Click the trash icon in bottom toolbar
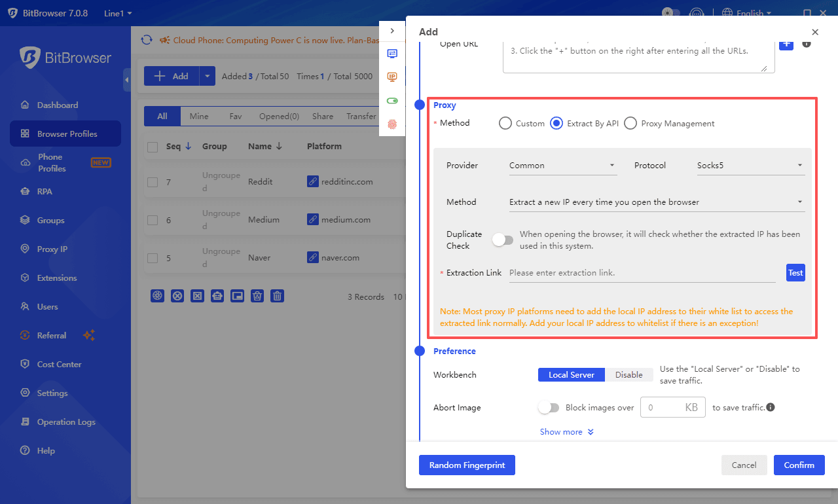838x504 pixels. pos(278,296)
